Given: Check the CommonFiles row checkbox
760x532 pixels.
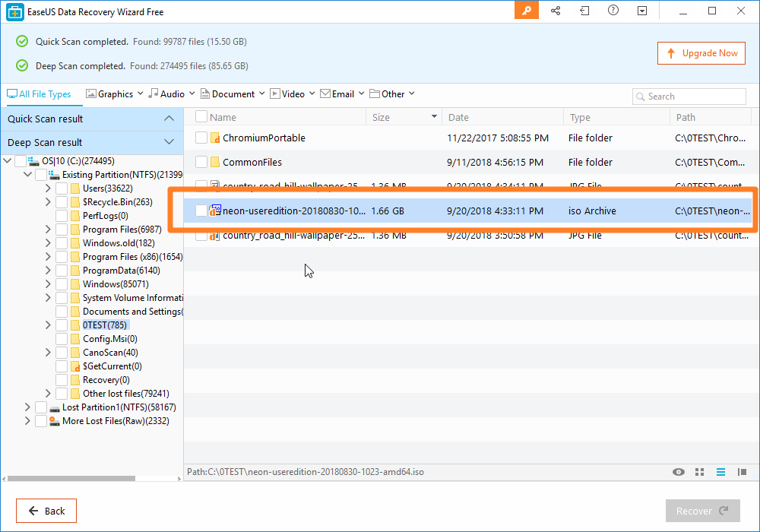Looking at the screenshot, I should [201, 162].
